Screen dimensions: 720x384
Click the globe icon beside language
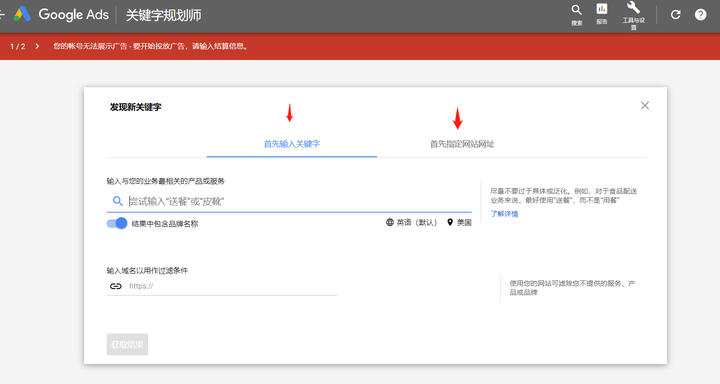(x=390, y=222)
